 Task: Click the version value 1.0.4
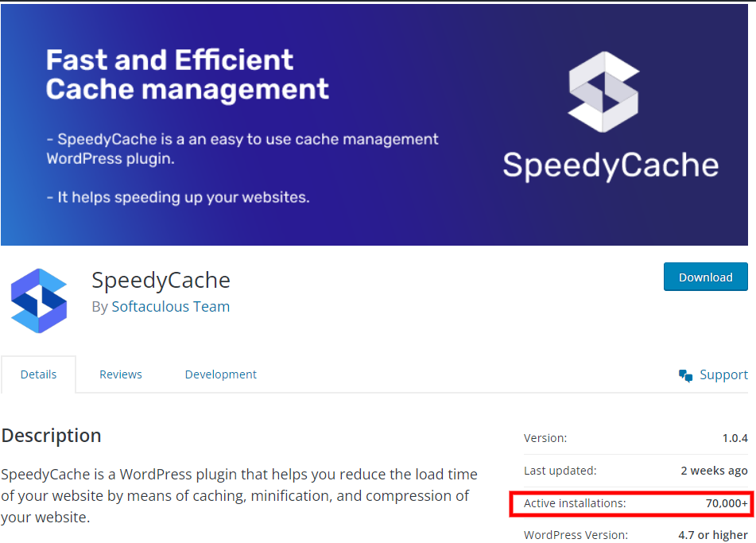click(x=735, y=438)
